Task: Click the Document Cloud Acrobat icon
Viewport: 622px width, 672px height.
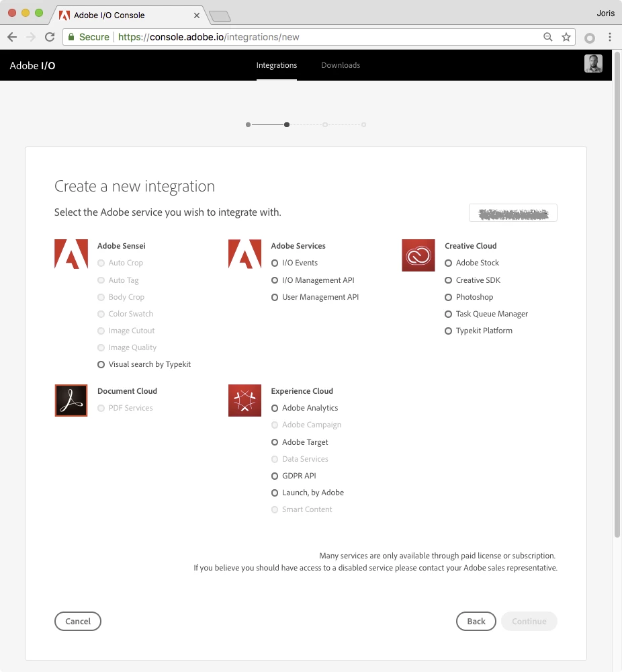Action: (x=71, y=401)
